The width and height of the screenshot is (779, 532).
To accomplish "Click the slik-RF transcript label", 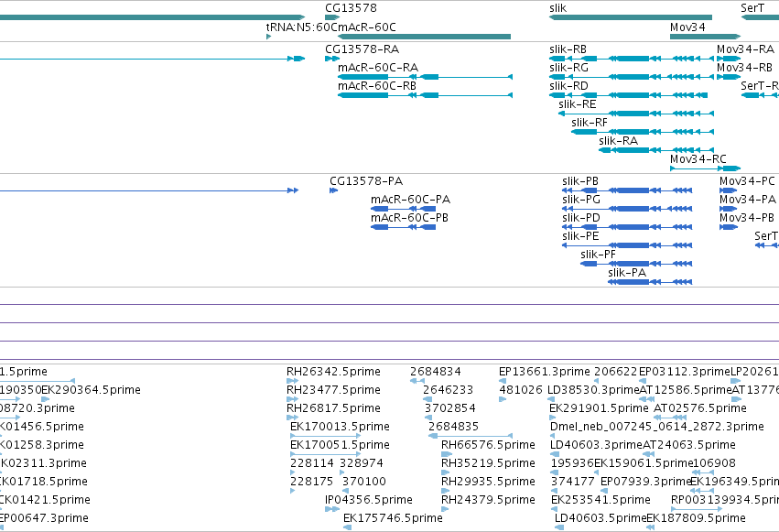I will [590, 123].
